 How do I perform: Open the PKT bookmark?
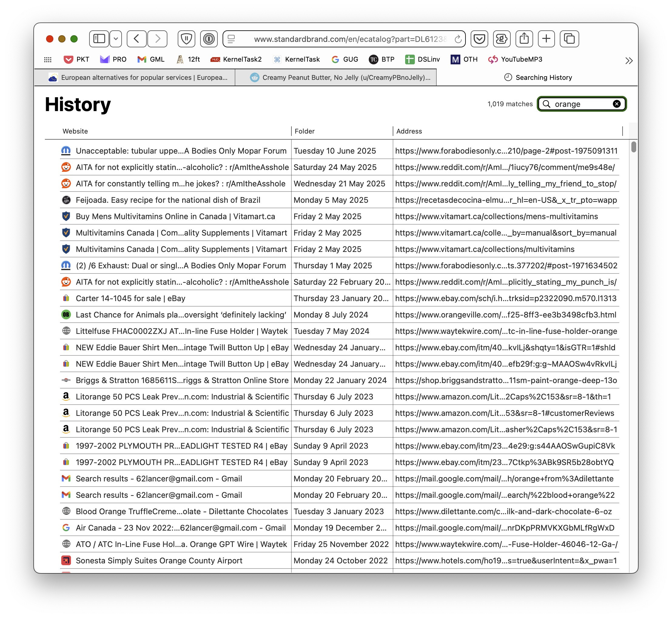tap(76, 59)
